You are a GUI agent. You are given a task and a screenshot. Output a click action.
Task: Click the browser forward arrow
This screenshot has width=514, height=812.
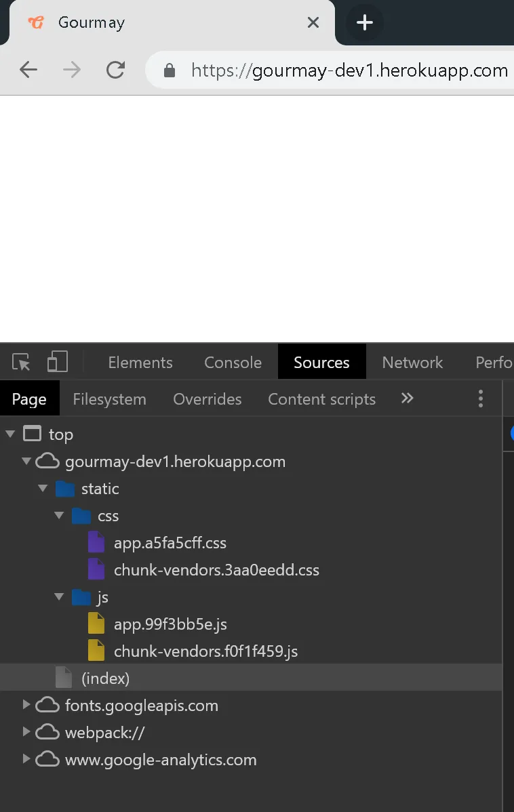coord(71,69)
